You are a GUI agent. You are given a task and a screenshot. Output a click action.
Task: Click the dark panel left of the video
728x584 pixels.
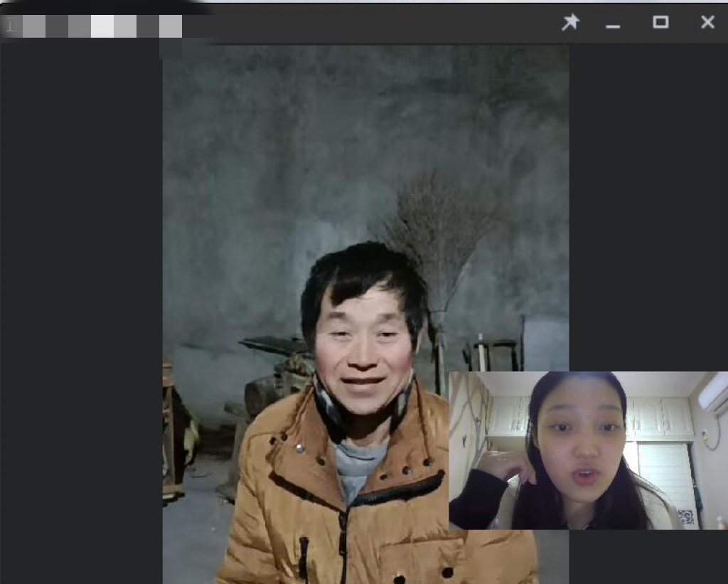click(x=78, y=313)
